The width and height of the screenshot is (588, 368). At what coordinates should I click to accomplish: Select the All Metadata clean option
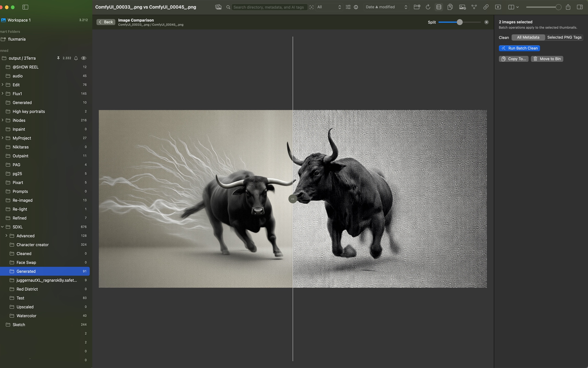tap(528, 37)
